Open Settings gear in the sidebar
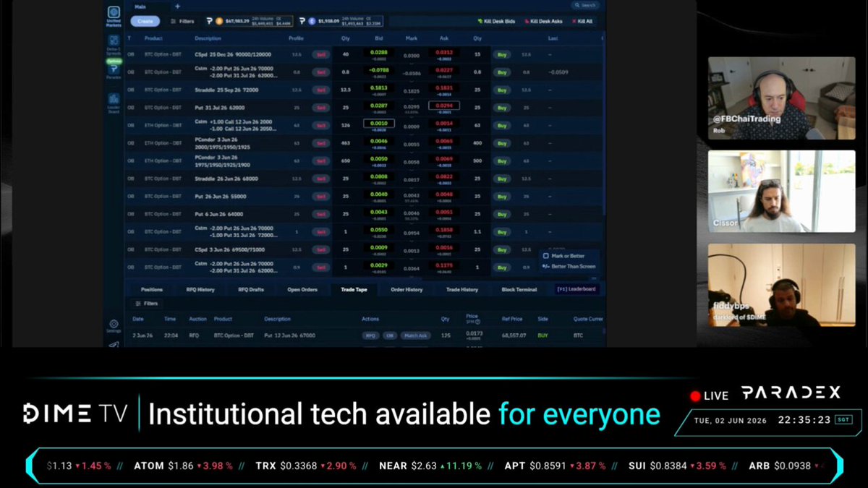This screenshot has width=868, height=488. point(114,325)
